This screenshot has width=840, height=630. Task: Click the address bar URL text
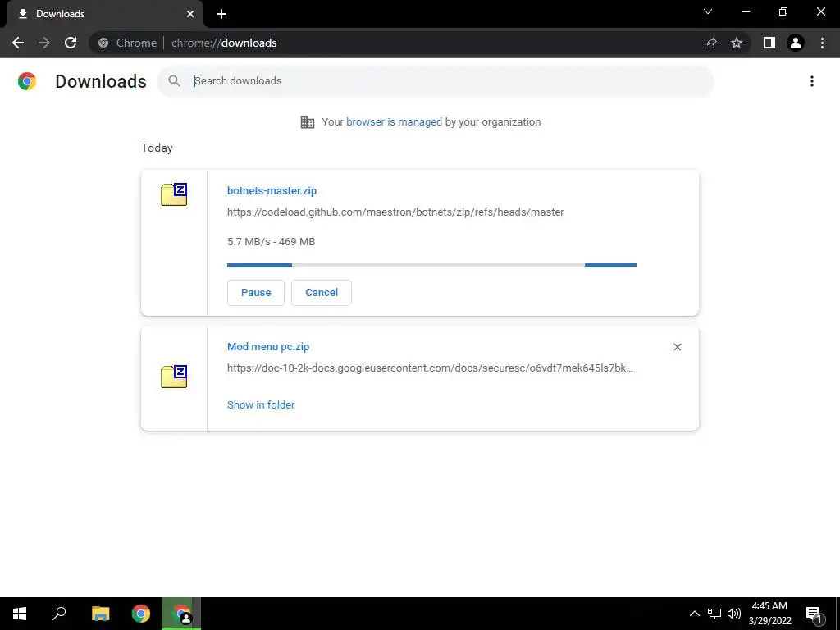224,43
